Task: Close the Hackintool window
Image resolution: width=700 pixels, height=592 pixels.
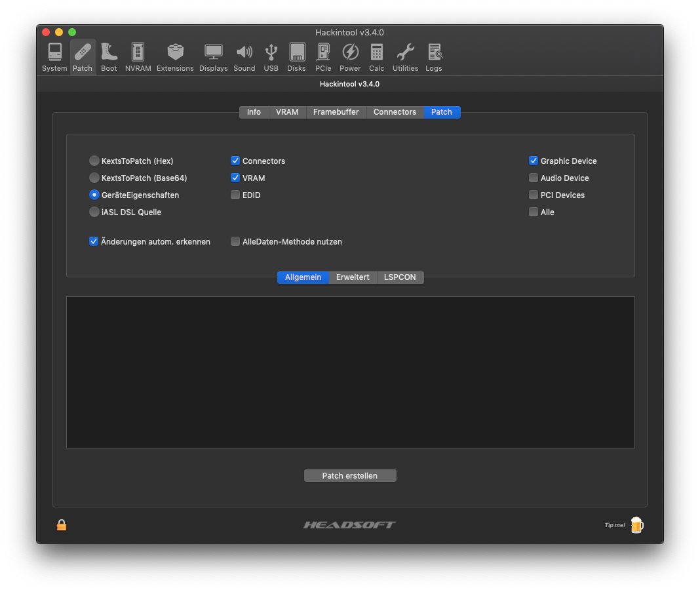Action: point(45,32)
